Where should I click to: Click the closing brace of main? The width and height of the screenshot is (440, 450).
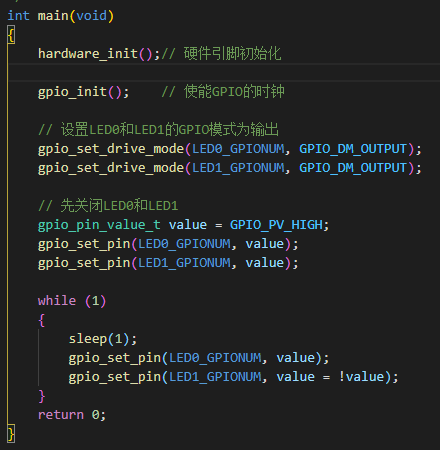point(11,434)
